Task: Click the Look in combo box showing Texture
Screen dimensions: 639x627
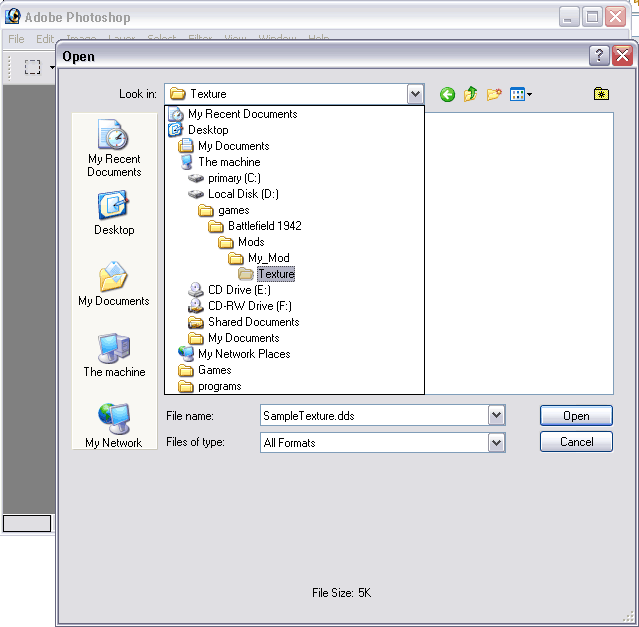Action: pyautogui.click(x=294, y=94)
